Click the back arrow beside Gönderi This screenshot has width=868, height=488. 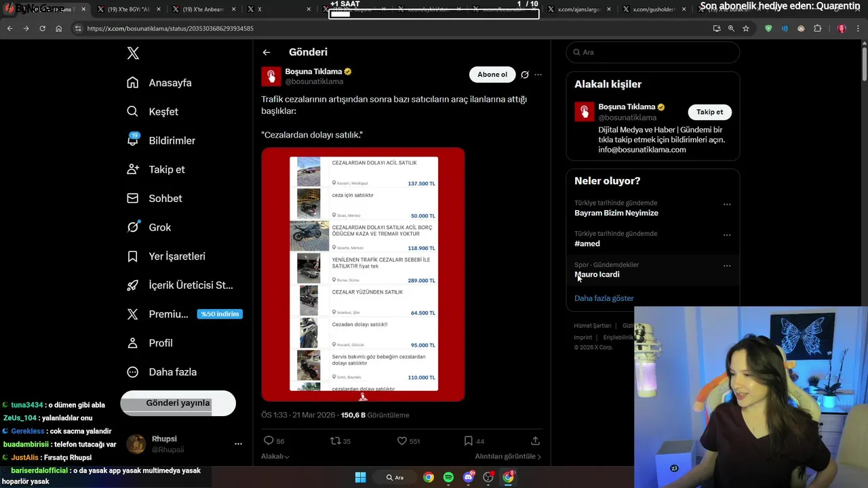click(x=267, y=52)
